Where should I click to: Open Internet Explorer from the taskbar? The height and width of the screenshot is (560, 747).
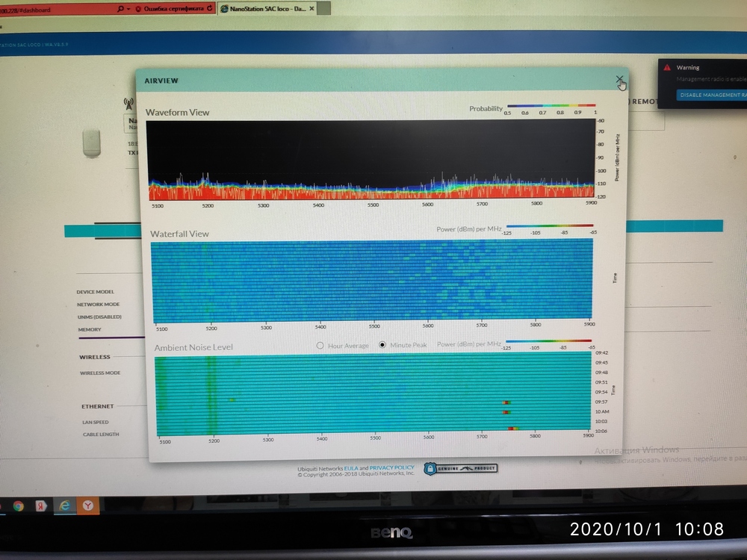tap(64, 505)
